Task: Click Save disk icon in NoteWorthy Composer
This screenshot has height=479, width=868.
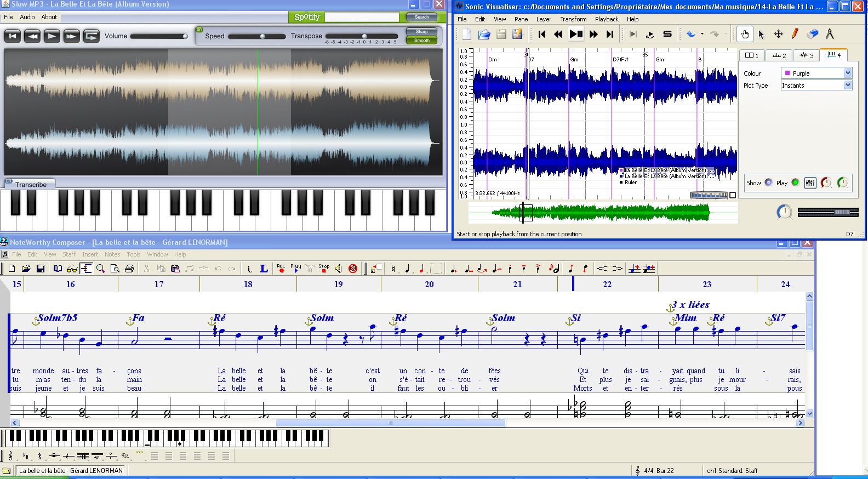Action: click(40, 269)
